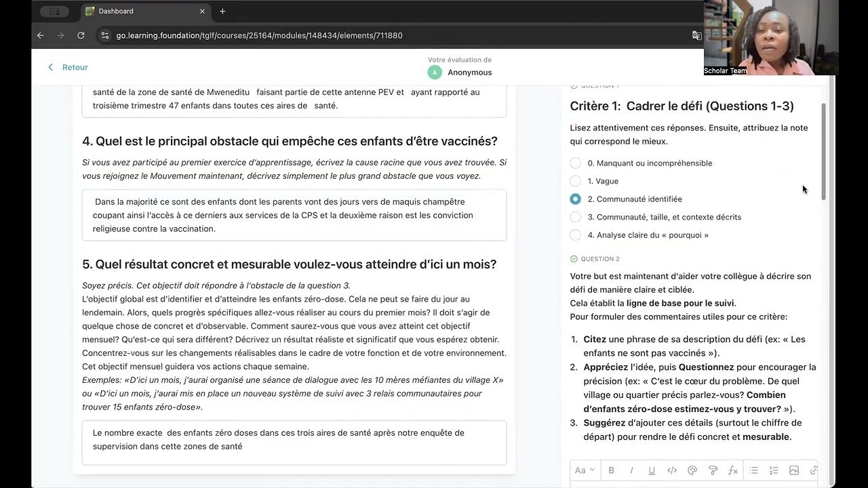Click the right panel vertical scrollbar

(824, 152)
